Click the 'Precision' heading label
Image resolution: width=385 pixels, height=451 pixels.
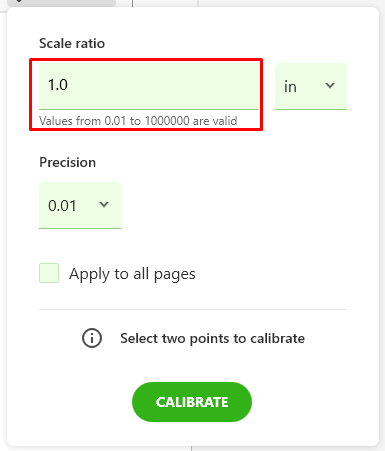[x=68, y=162]
